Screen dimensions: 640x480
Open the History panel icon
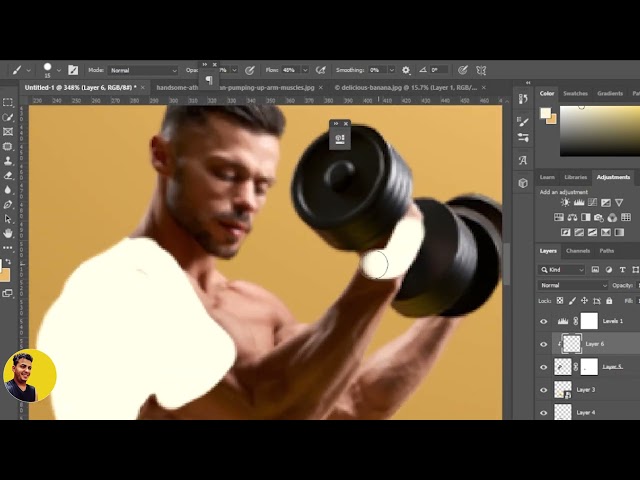coord(523,99)
